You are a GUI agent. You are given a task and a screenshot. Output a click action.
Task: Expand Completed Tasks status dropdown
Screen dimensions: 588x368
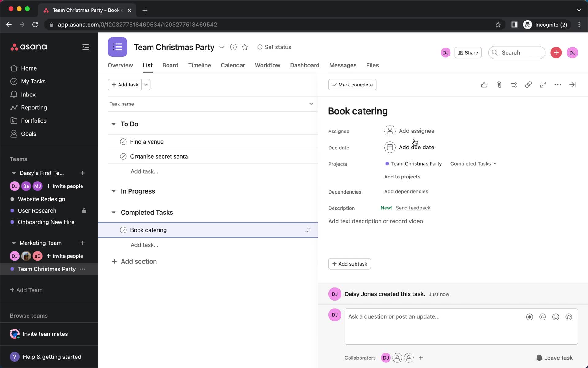(473, 164)
